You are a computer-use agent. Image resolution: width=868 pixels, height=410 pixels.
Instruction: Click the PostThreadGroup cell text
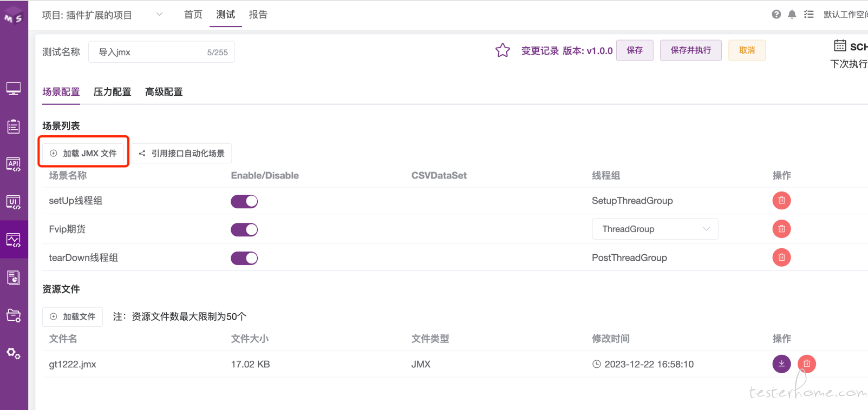coord(629,258)
